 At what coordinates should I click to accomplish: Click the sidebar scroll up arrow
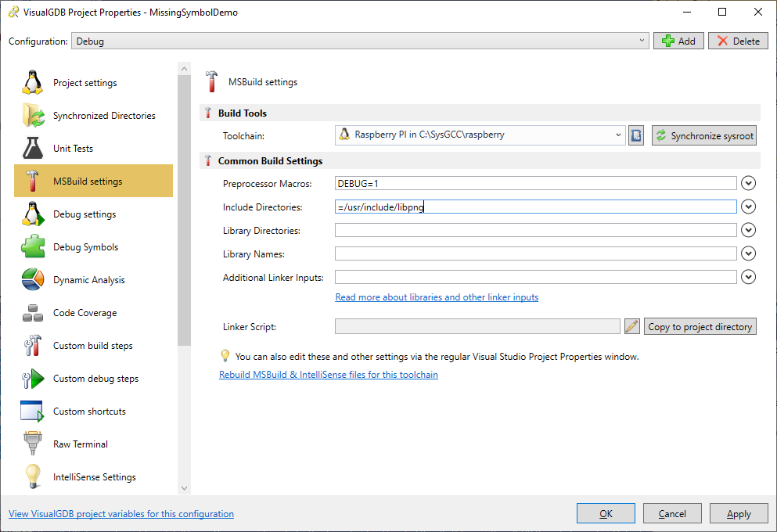(184, 68)
